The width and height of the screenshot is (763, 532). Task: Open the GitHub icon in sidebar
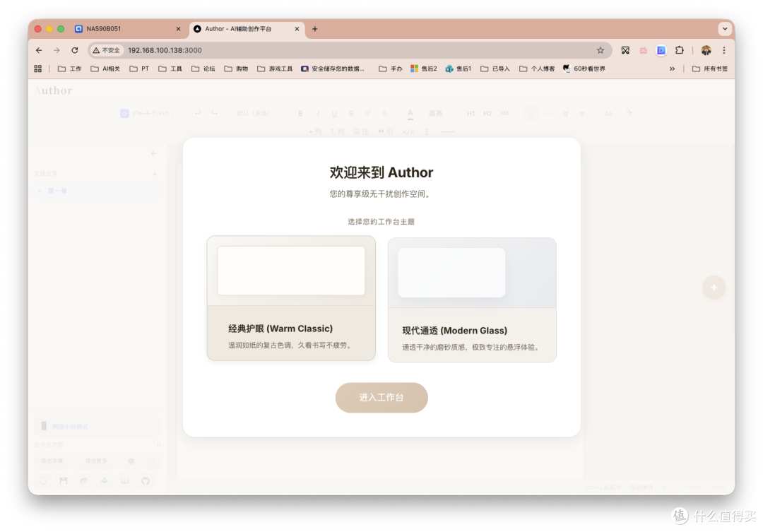click(145, 481)
